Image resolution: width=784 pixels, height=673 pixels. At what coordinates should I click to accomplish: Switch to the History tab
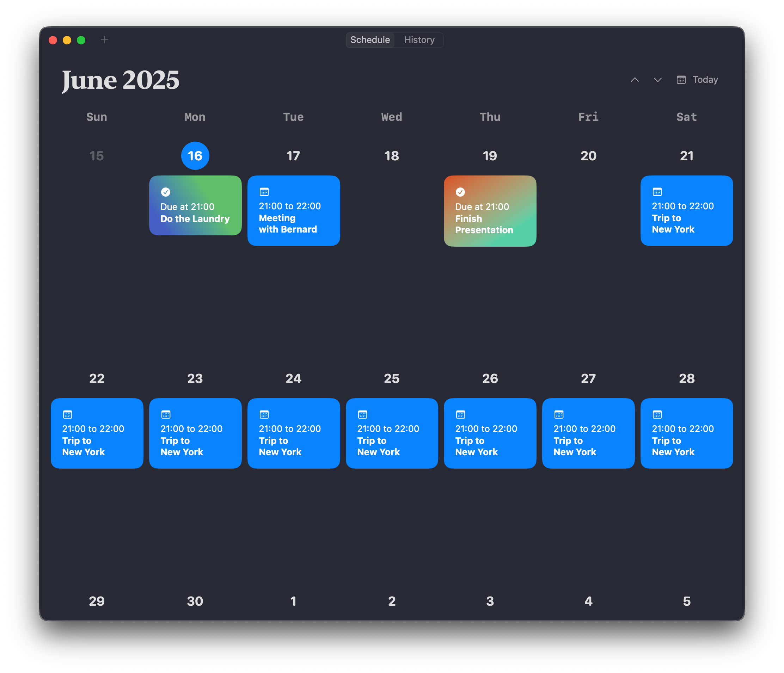419,40
